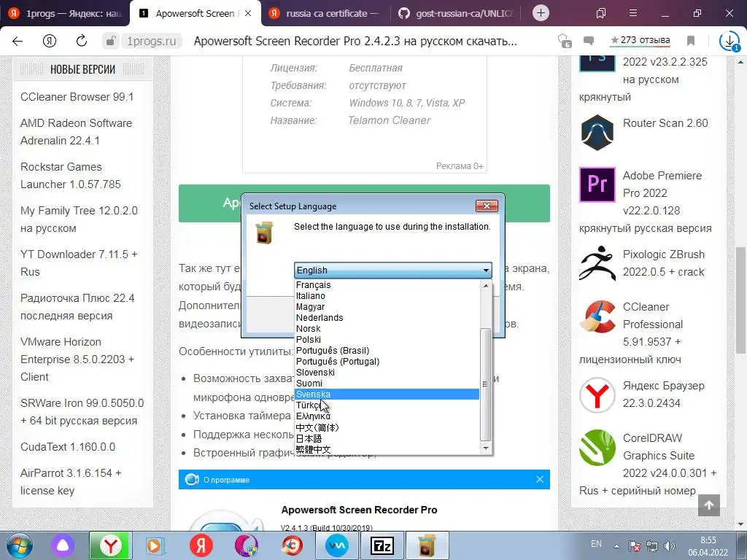
Task: Open the browser hamburger menu
Action: (632, 13)
